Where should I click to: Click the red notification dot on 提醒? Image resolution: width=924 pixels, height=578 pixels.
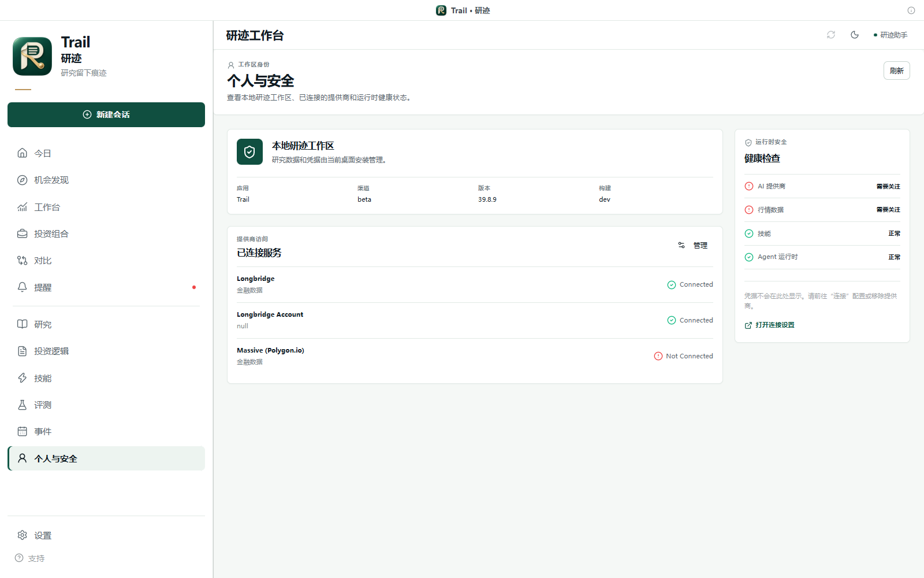coord(194,287)
